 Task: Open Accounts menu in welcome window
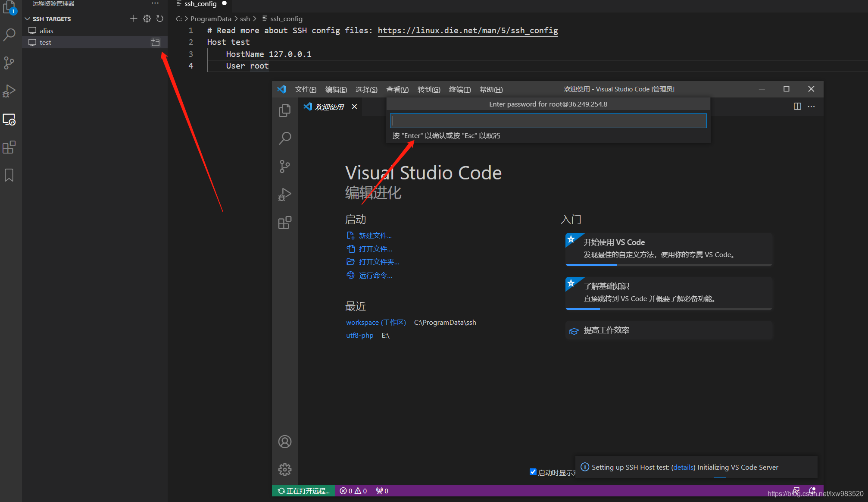pos(285,442)
